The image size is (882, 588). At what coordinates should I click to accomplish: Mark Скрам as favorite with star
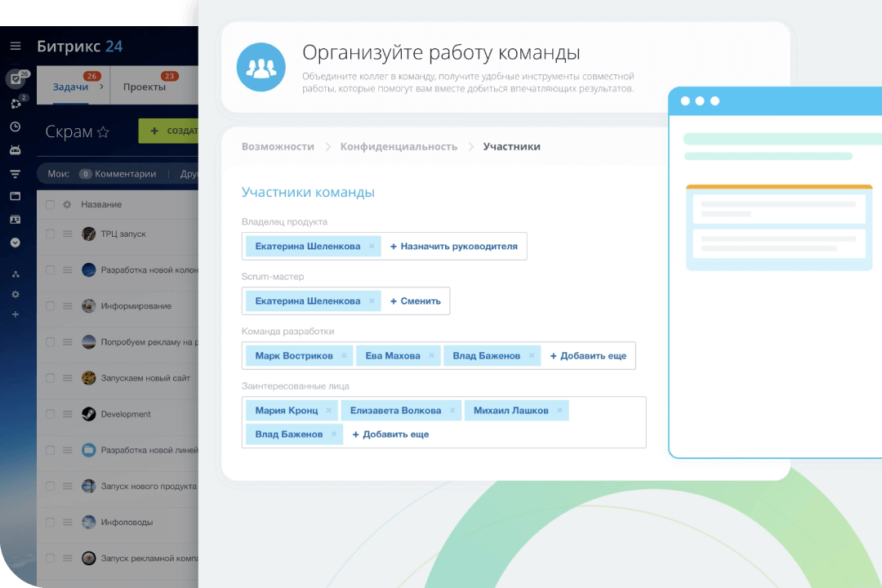(103, 132)
